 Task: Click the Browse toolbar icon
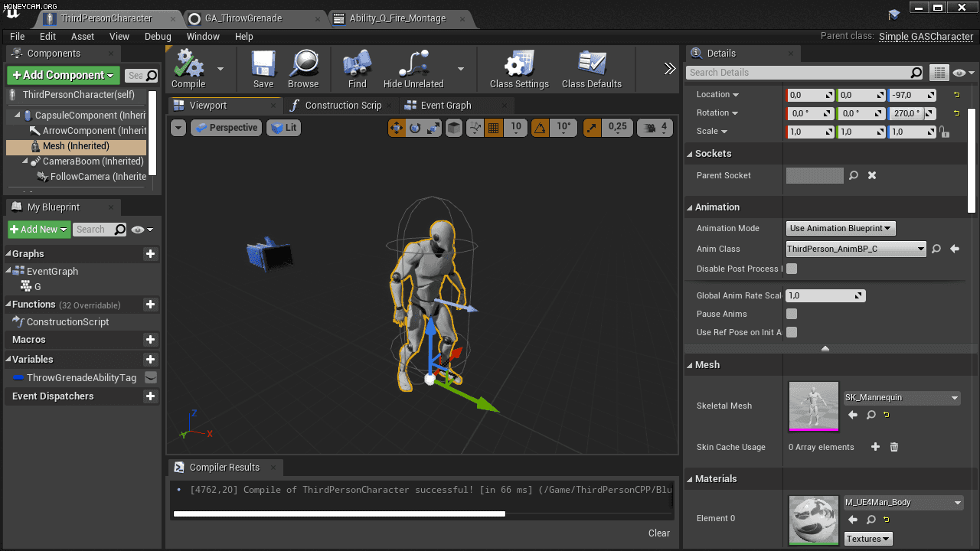(303, 68)
